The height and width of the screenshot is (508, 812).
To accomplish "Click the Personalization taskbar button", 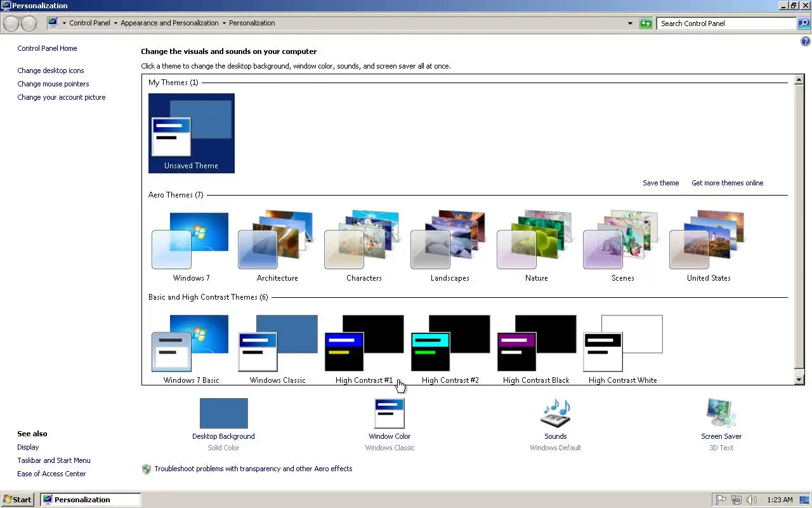I will click(x=90, y=500).
